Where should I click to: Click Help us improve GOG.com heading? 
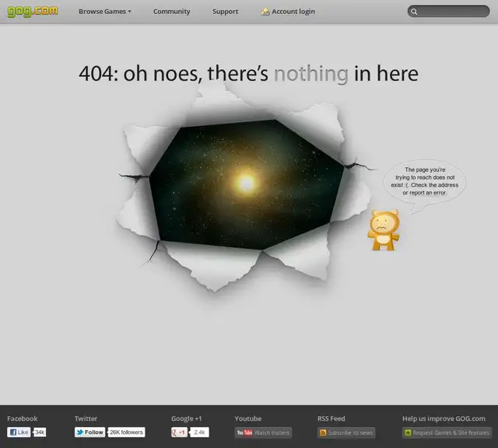pyautogui.click(x=444, y=418)
